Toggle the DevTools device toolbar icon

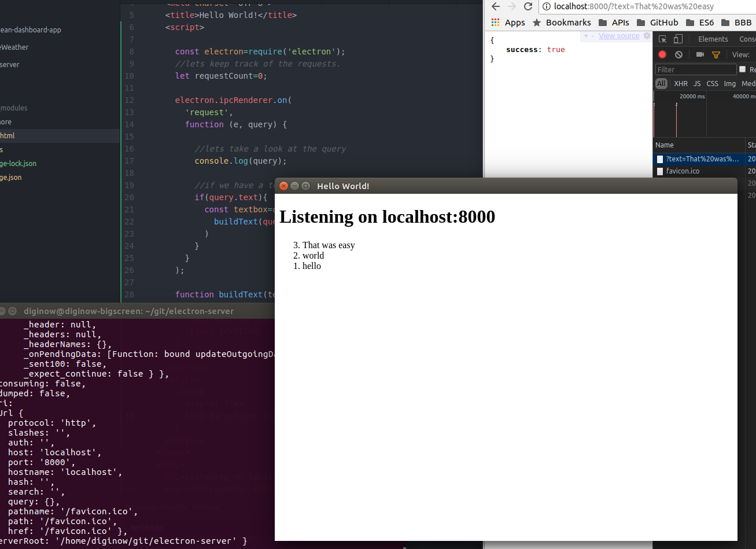point(678,39)
